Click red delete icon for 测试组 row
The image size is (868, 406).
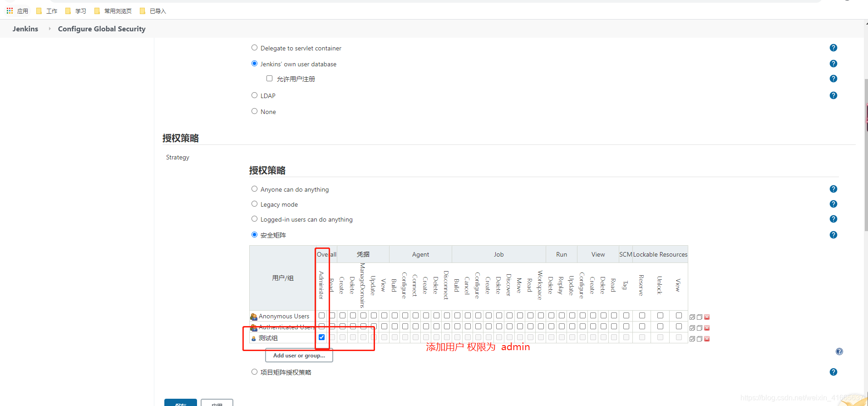coord(707,339)
